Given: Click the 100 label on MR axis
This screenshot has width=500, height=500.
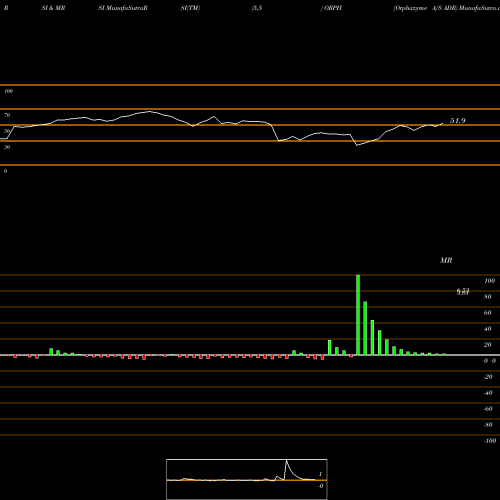Looking at the screenshot, I should pyautogui.click(x=489, y=281).
